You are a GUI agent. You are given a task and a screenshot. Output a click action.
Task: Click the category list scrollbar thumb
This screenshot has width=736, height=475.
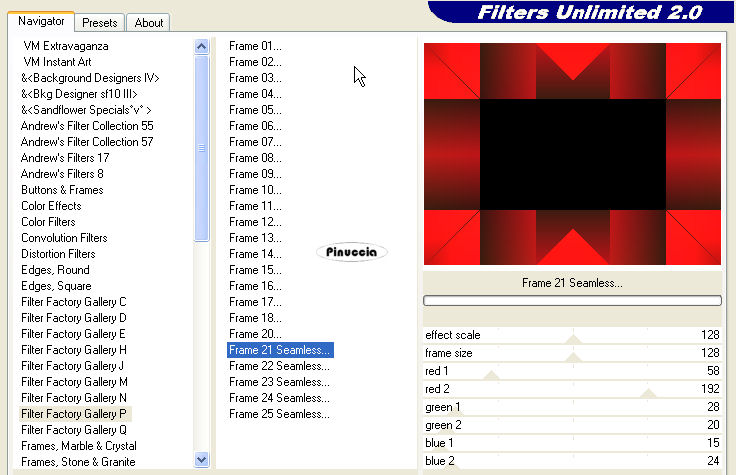coord(201,148)
